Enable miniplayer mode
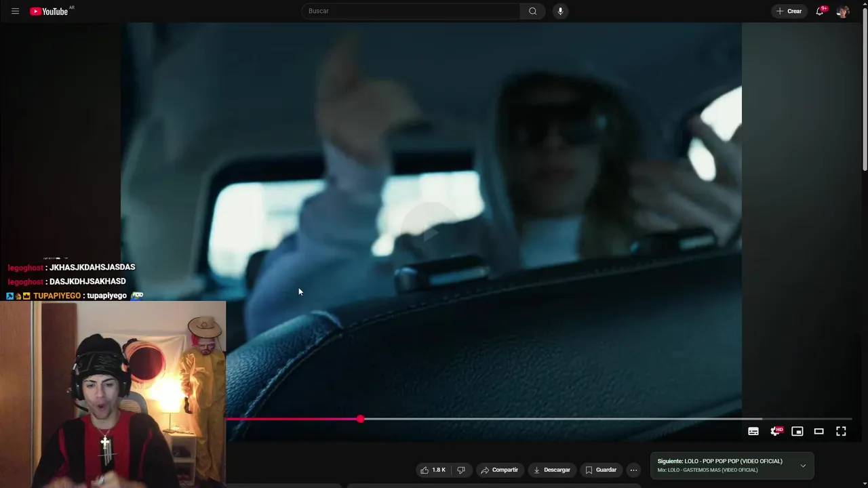Screen dimensions: 868x488 tap(797, 431)
